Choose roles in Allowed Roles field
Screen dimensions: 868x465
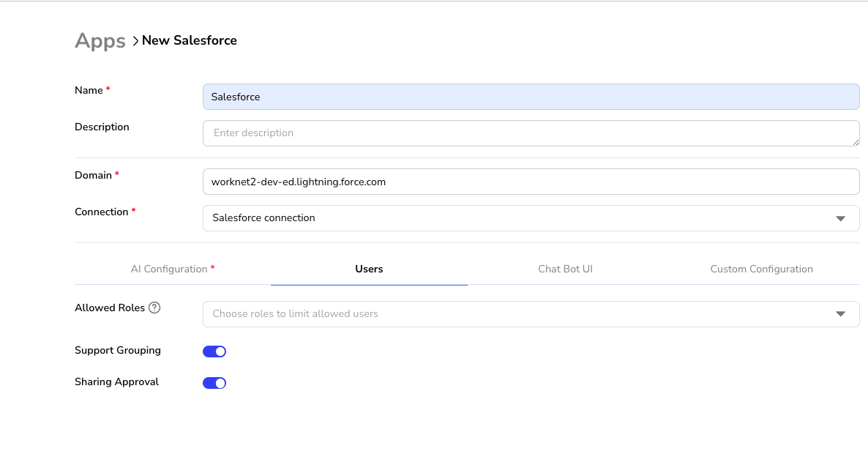pyautogui.click(x=531, y=314)
